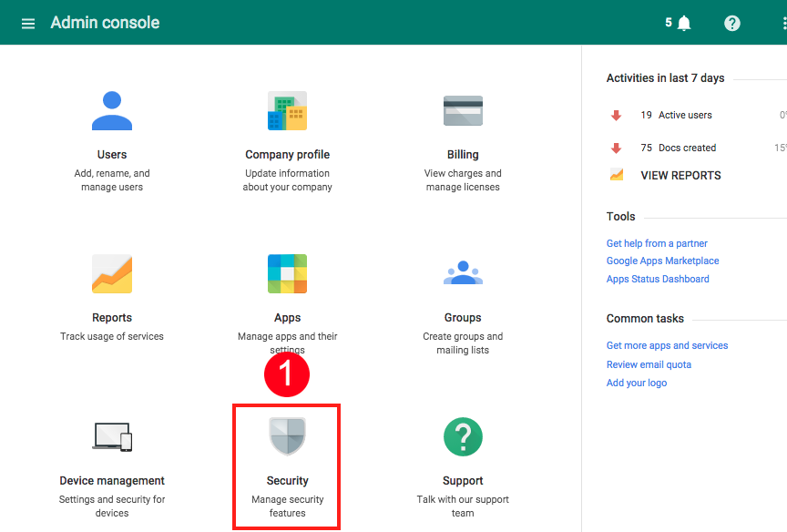787x532 pixels.
Task: Open Review email quota link
Action: [x=649, y=365]
